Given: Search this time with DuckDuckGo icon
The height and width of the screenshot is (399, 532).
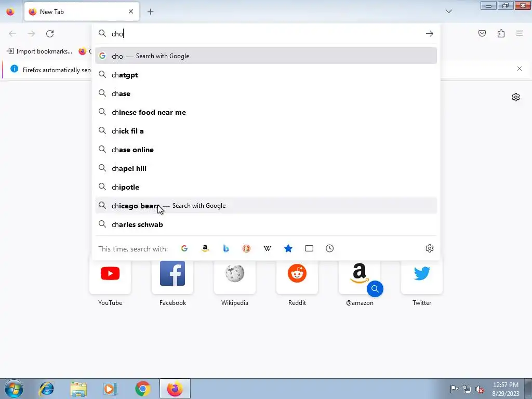Looking at the screenshot, I should click(x=246, y=248).
